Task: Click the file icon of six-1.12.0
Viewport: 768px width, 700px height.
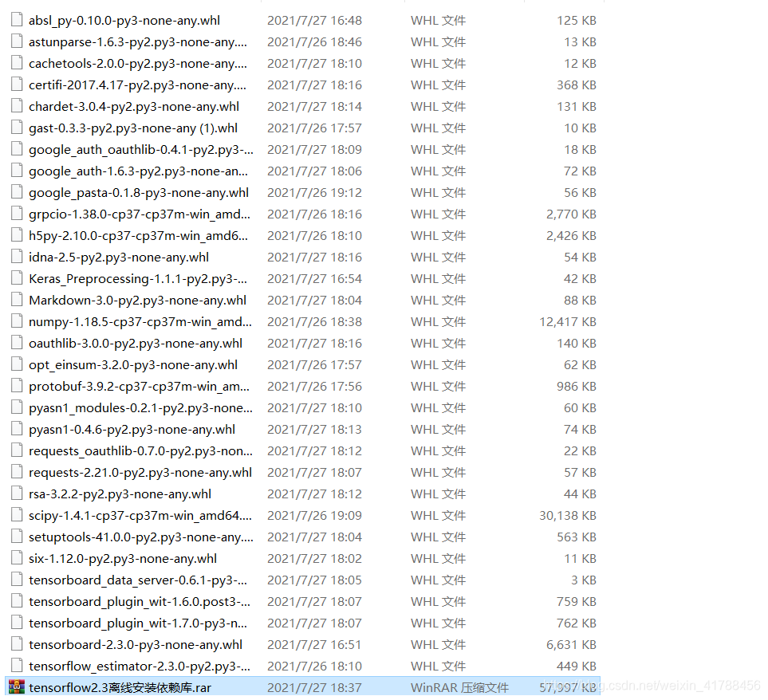Action: 17,558
